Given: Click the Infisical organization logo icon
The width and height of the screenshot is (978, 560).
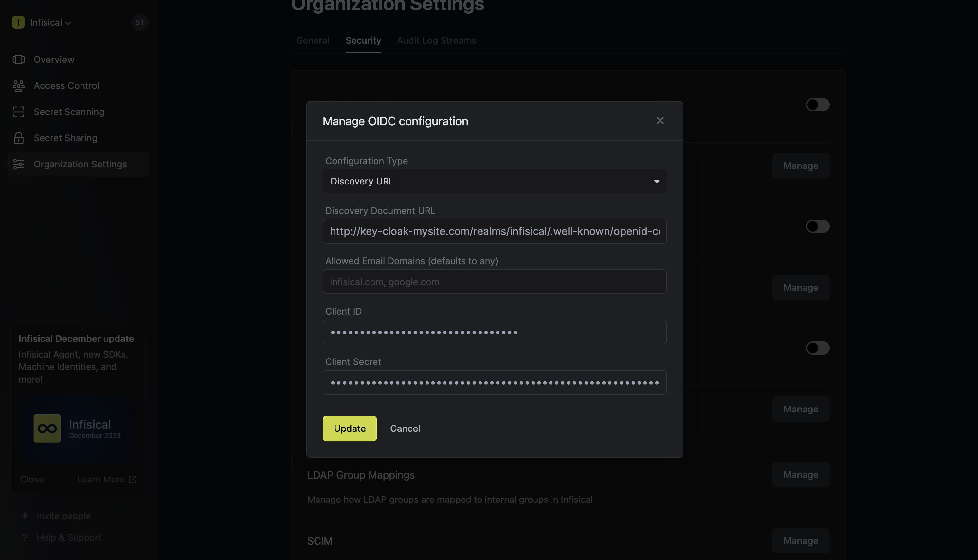Looking at the screenshot, I should 18,22.
